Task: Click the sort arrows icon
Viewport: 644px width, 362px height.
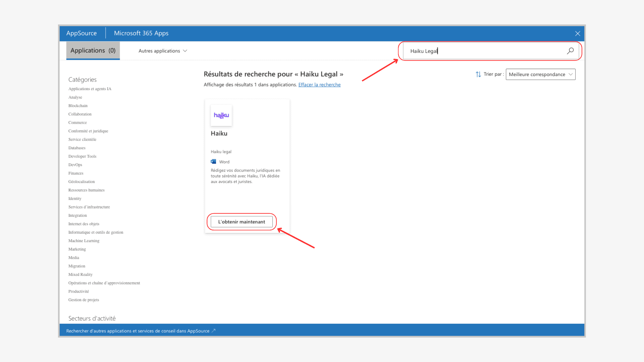Action: pos(478,74)
